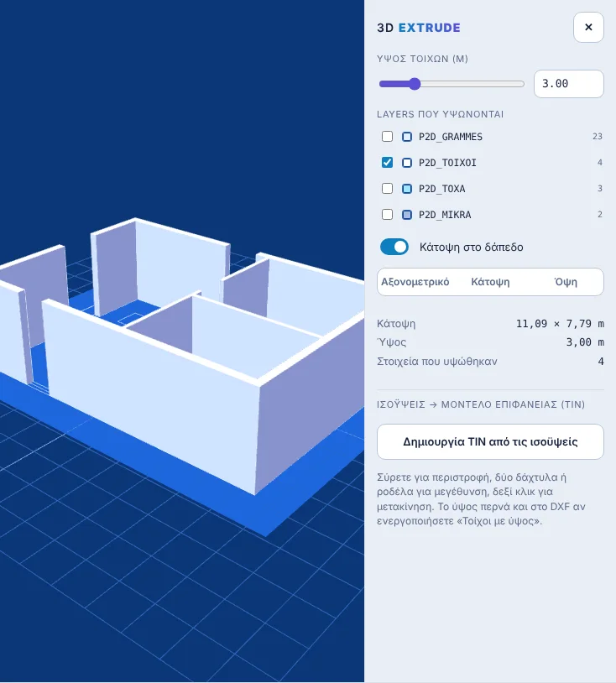This screenshot has height=683, width=616.
Task: Enable the P2D_MIKRA layer checkbox
Action: [387, 215]
